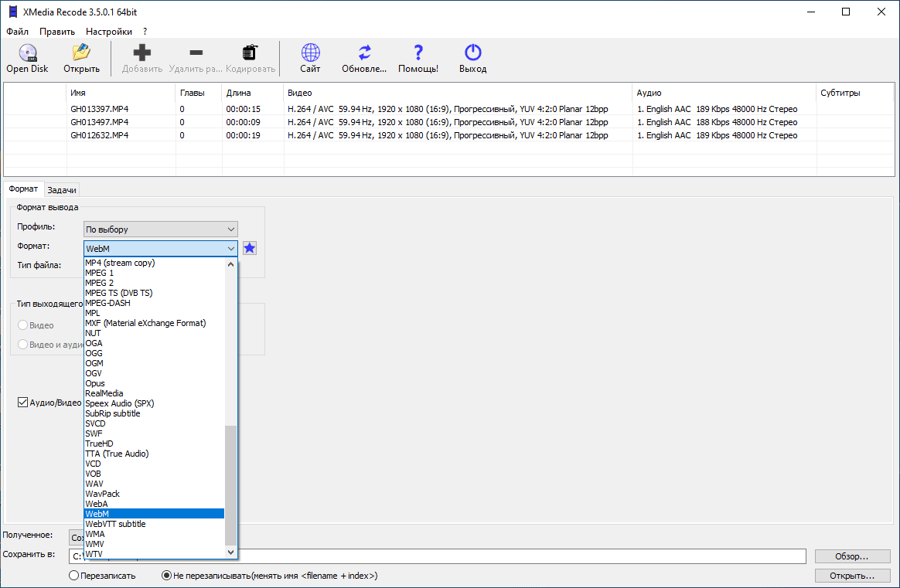Click the format list scroll down arrow

pos(230,552)
